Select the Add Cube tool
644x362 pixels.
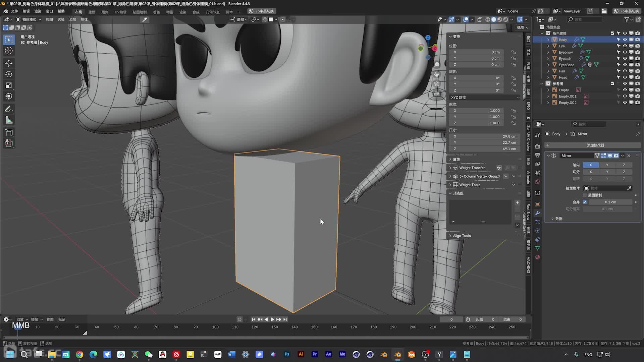point(9,133)
